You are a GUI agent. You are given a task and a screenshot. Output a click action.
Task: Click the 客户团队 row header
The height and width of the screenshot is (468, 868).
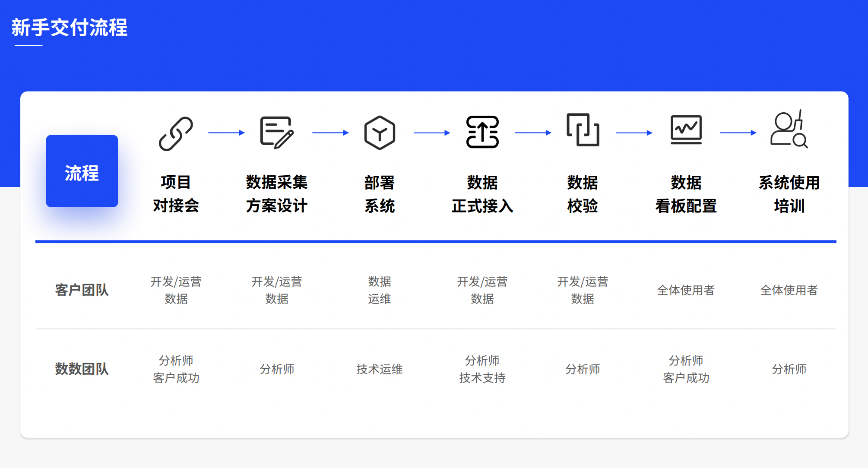coord(82,290)
